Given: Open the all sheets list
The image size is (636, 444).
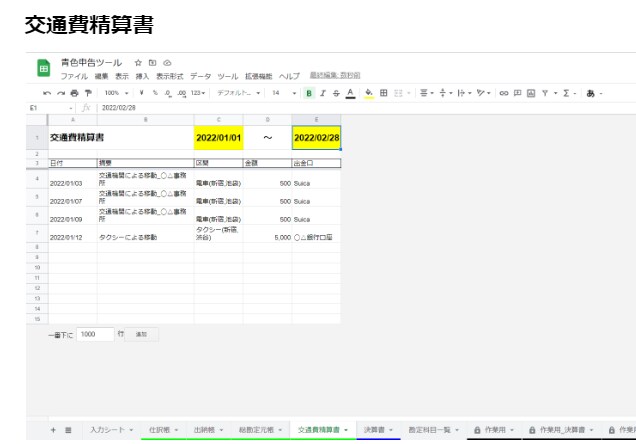Looking at the screenshot, I should pos(68,430).
